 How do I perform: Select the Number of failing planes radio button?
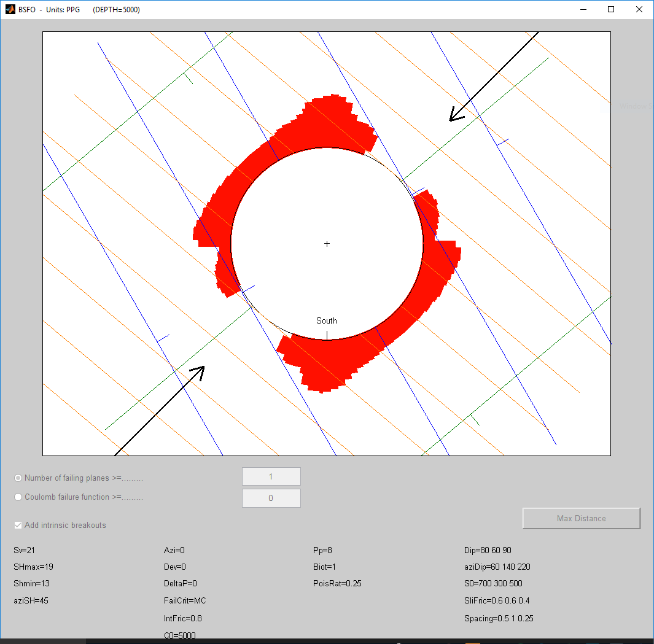coord(18,478)
